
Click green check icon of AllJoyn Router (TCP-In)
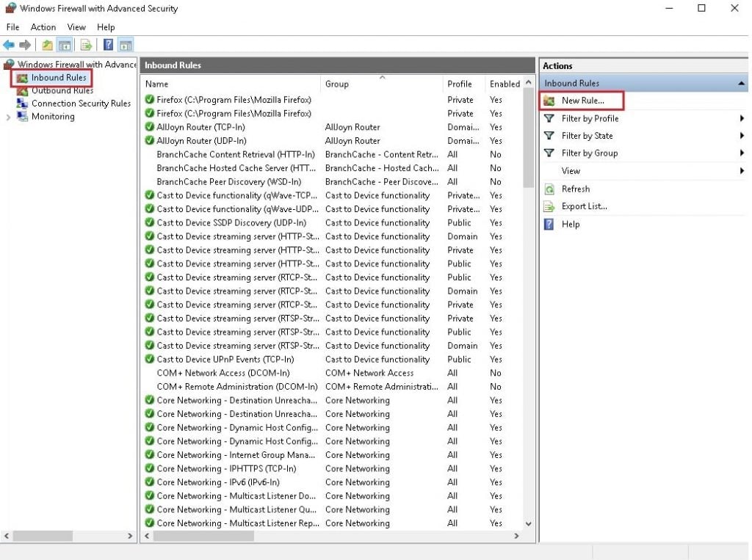[149, 127]
